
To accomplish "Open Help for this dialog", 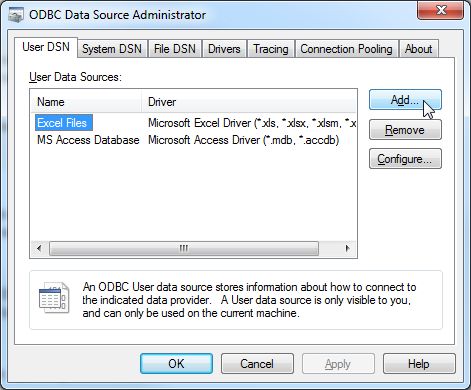I will 419,364.
